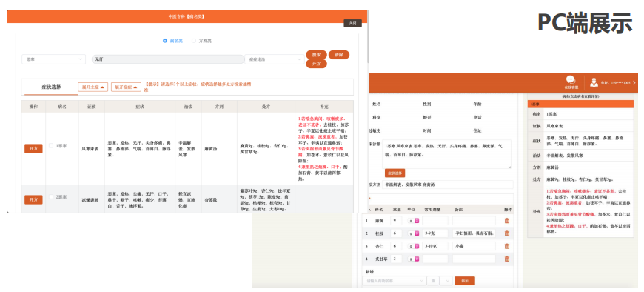
Task: Tick the checkbox beside 2恶寒
Action: point(51,197)
